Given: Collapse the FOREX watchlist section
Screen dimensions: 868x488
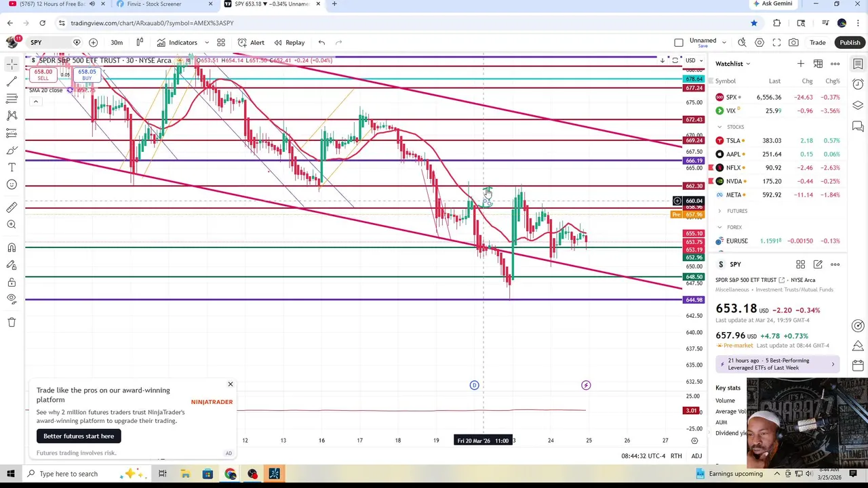Looking at the screenshot, I should (719, 227).
